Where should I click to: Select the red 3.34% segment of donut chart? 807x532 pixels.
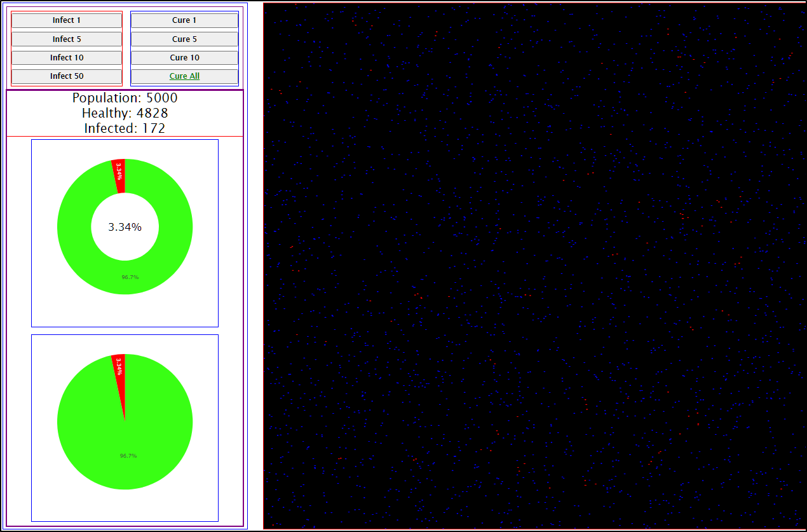[x=119, y=170]
